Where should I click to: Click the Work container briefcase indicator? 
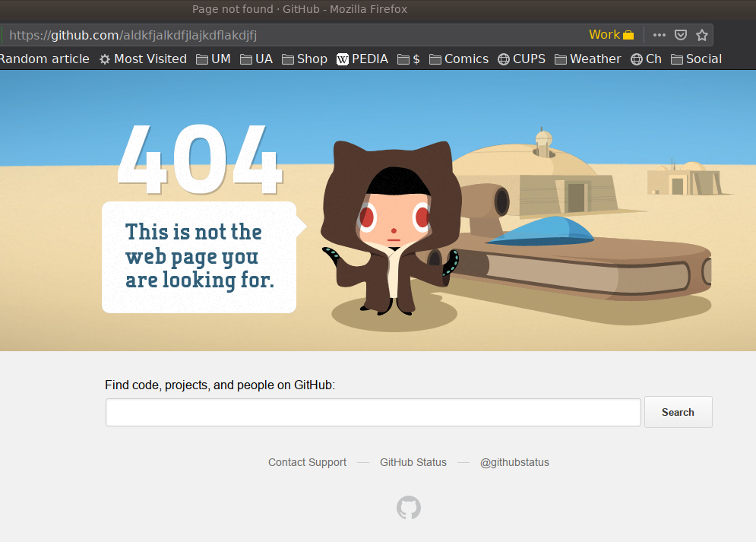(x=612, y=35)
